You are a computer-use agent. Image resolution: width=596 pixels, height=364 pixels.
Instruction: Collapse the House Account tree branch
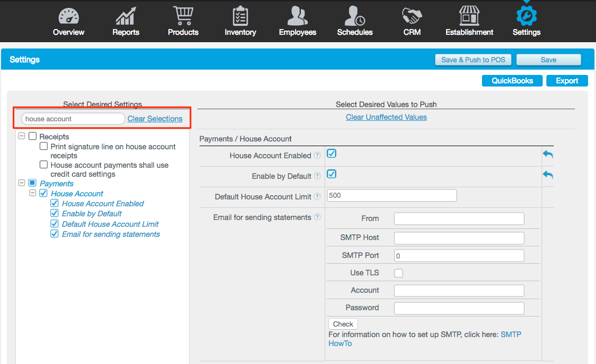(32, 193)
